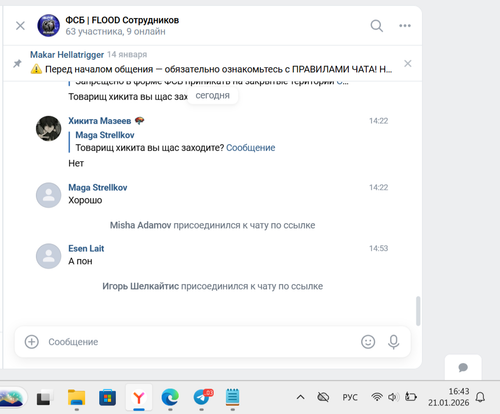Click the chat scrollbar thumb
The height and width of the screenshot is (414, 500).
click(x=418, y=311)
